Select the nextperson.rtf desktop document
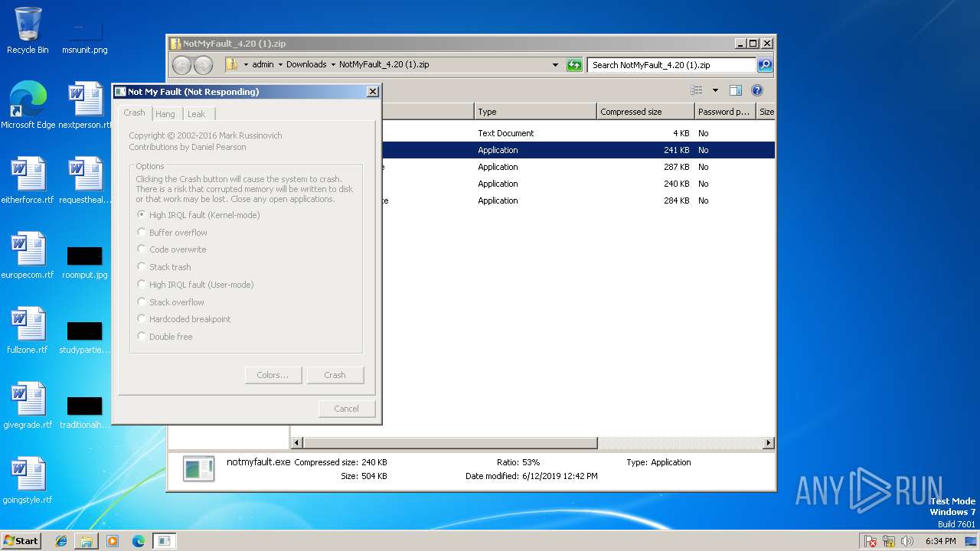The height and width of the screenshot is (551, 980). point(85,106)
